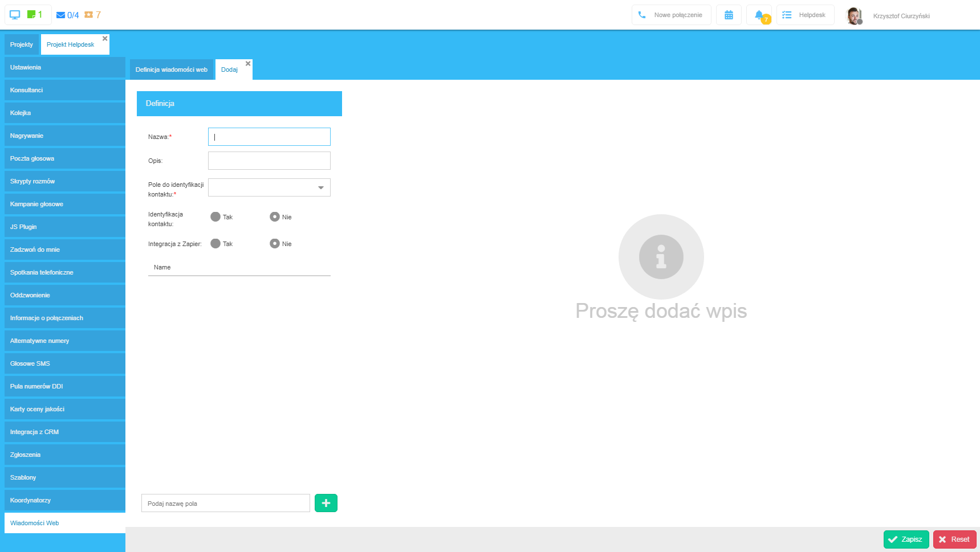Screen dimensions: 980x552
Task: Click the phone icon for Nowe połączenie
Action: (x=642, y=15)
